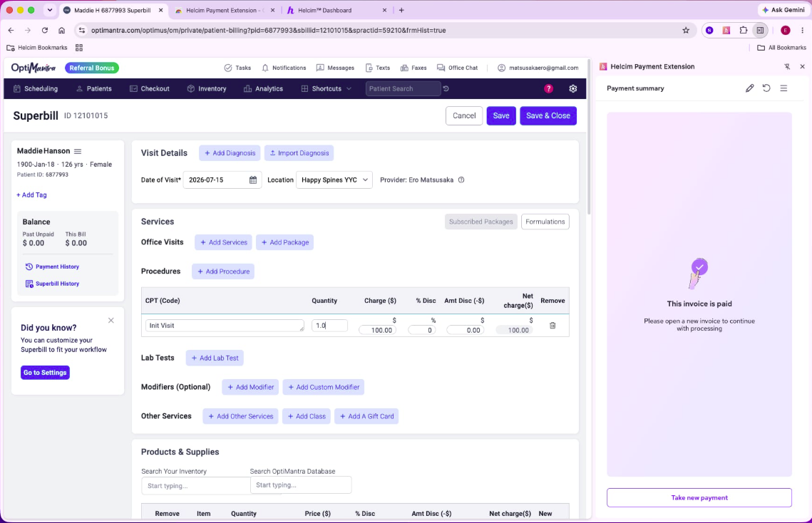
Task: Open Payment History link
Action: click(52, 266)
